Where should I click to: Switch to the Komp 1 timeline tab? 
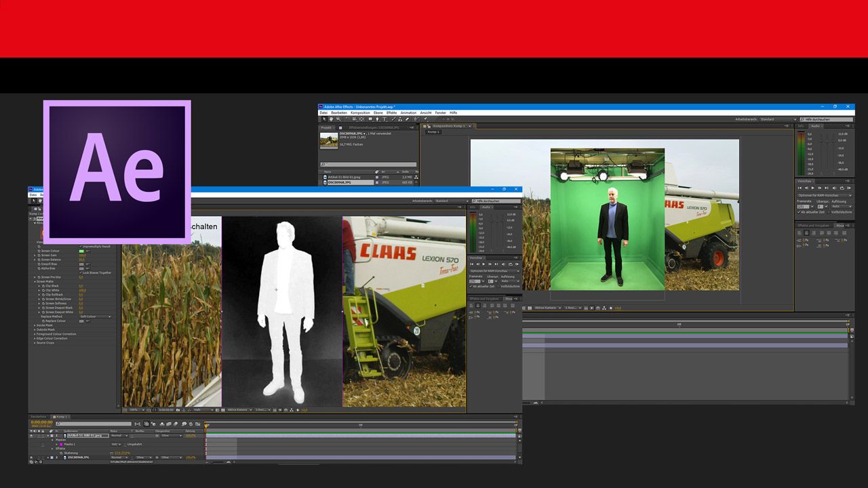60,415
